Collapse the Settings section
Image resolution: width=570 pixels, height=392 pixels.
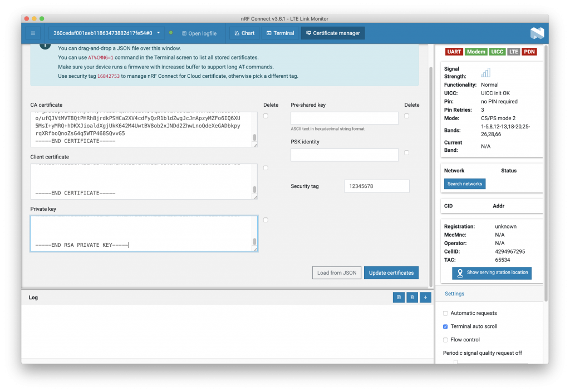point(454,294)
